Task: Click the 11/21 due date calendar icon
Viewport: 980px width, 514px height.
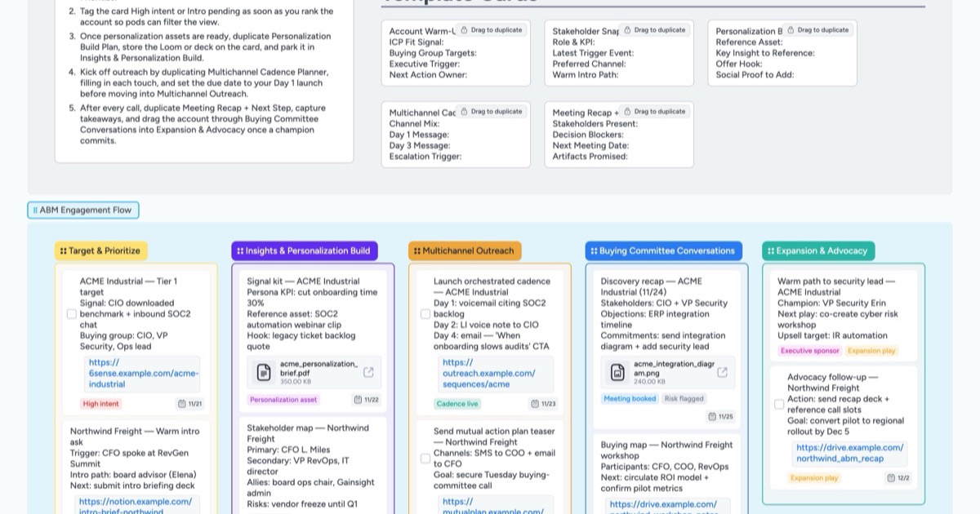Action: 182,404
